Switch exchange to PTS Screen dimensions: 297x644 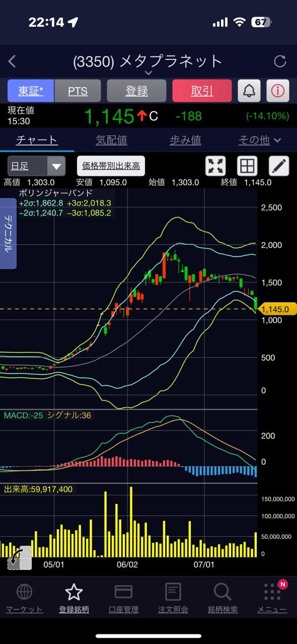point(78,91)
